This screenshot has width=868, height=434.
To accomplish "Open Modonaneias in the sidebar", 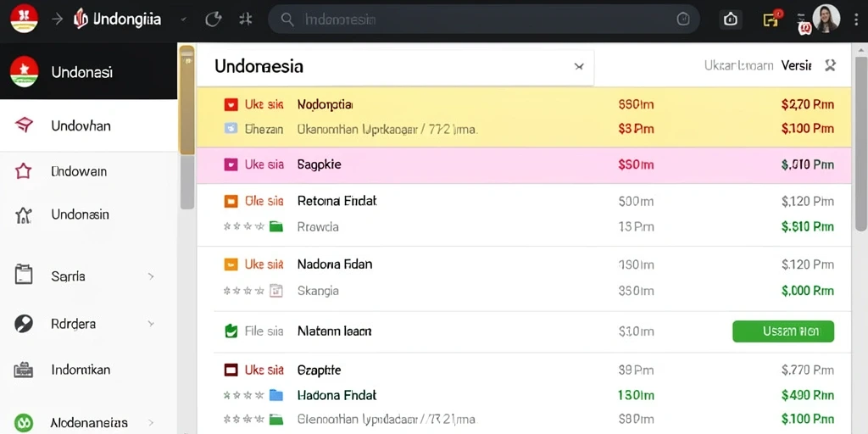I will click(x=88, y=423).
